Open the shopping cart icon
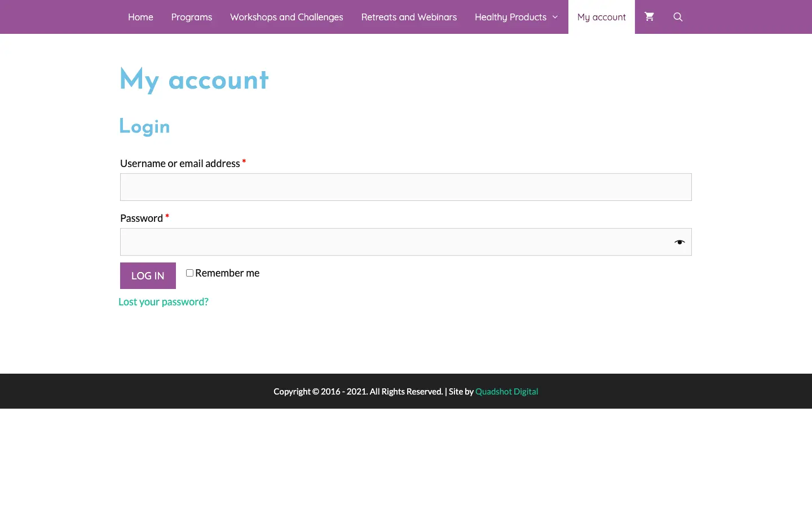This screenshot has height=508, width=812. click(649, 17)
